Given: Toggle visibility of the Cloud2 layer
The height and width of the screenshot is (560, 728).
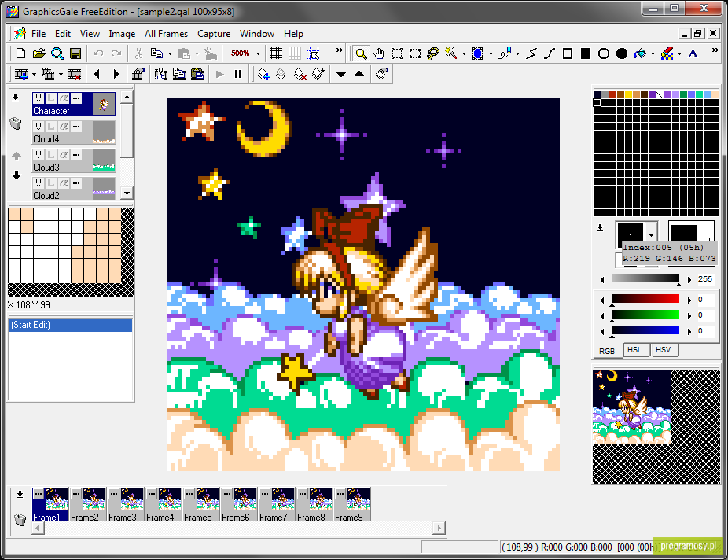Looking at the screenshot, I should (39, 183).
